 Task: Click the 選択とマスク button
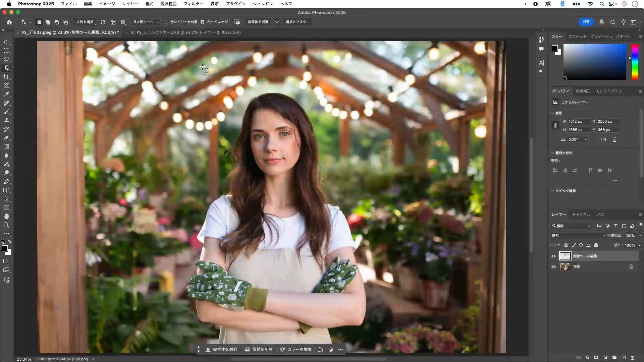(297, 22)
